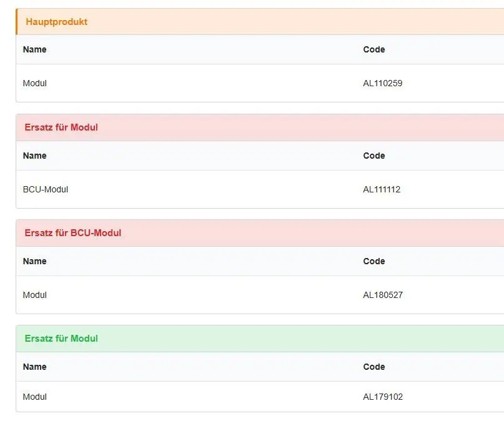This screenshot has height=446, width=504.
Task: Click Name column header under Hauptprodukt
Action: (x=35, y=49)
